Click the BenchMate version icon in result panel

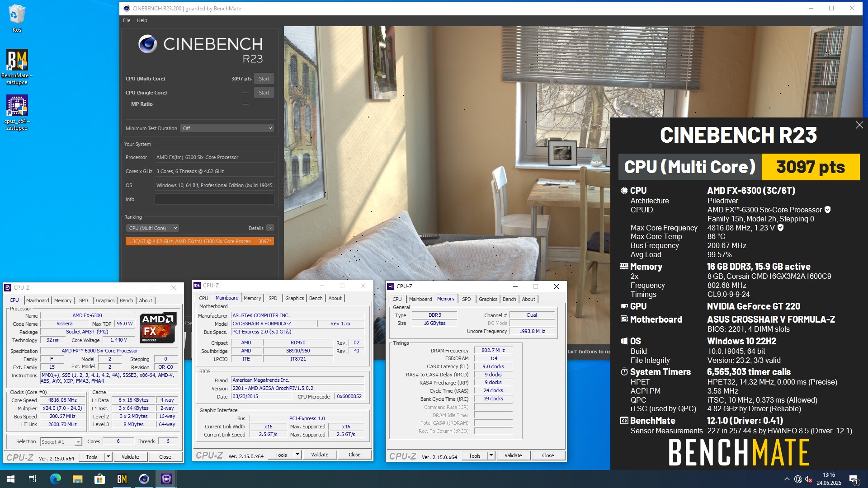point(624,421)
